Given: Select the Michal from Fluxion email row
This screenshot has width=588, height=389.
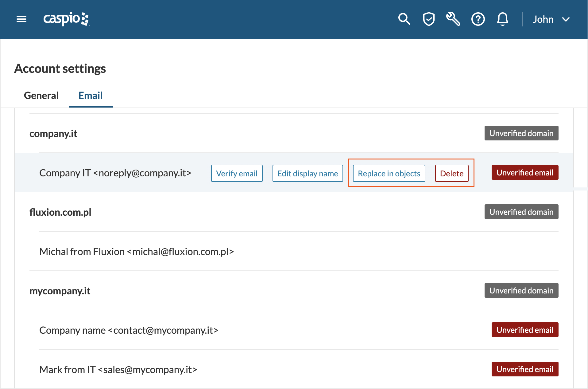Looking at the screenshot, I should [x=137, y=252].
